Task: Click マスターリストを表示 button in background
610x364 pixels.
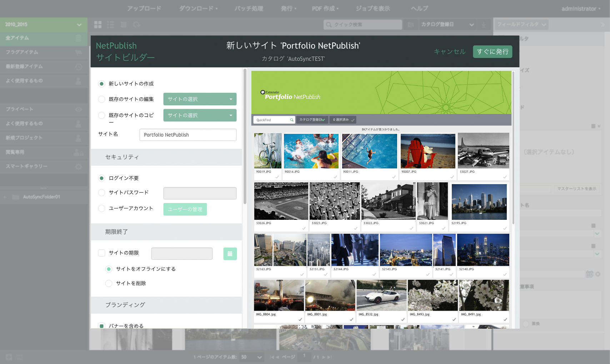Action: tap(577, 188)
